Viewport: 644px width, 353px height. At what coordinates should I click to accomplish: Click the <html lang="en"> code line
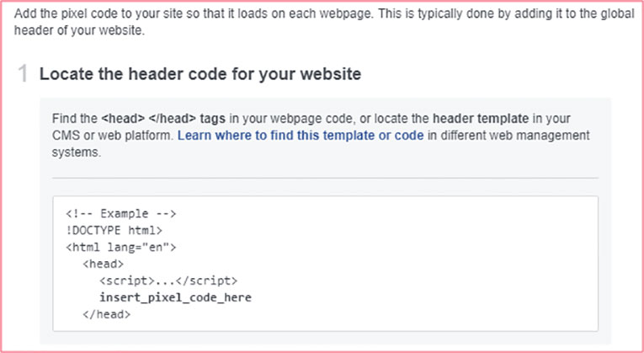[x=120, y=248]
